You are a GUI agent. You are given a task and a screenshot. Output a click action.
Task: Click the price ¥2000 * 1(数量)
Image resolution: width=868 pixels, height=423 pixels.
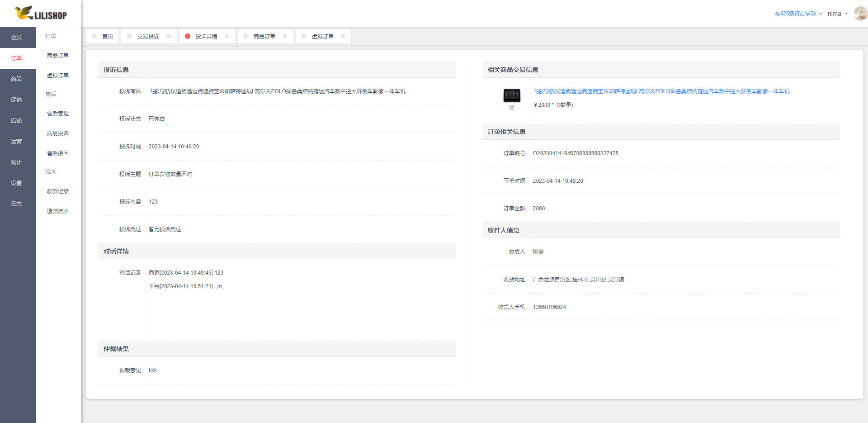pos(553,105)
